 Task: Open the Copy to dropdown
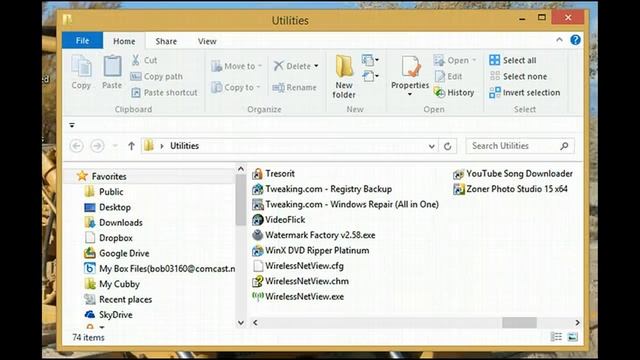(235, 87)
